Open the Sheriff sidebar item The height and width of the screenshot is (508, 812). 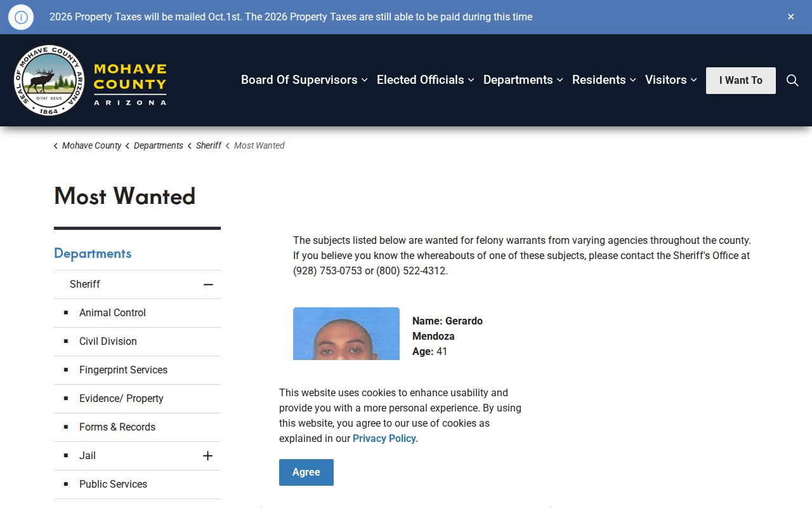coord(85,284)
